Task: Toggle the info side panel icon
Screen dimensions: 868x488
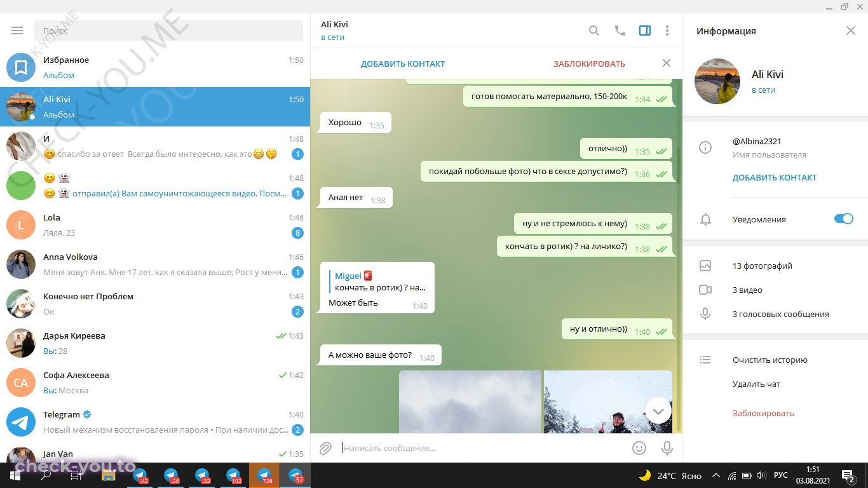Action: coord(645,30)
